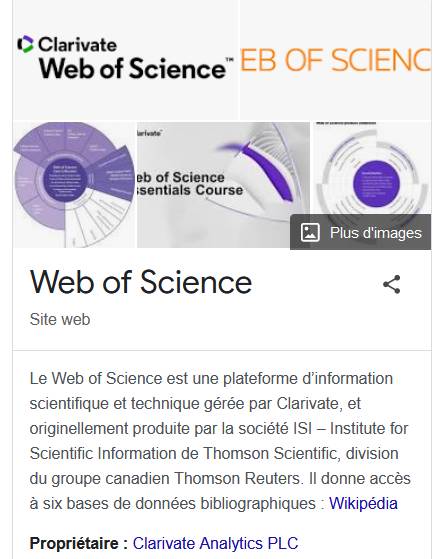Open the Wikipédia link
Image resolution: width=437 pixels, height=559 pixels.
363,504
